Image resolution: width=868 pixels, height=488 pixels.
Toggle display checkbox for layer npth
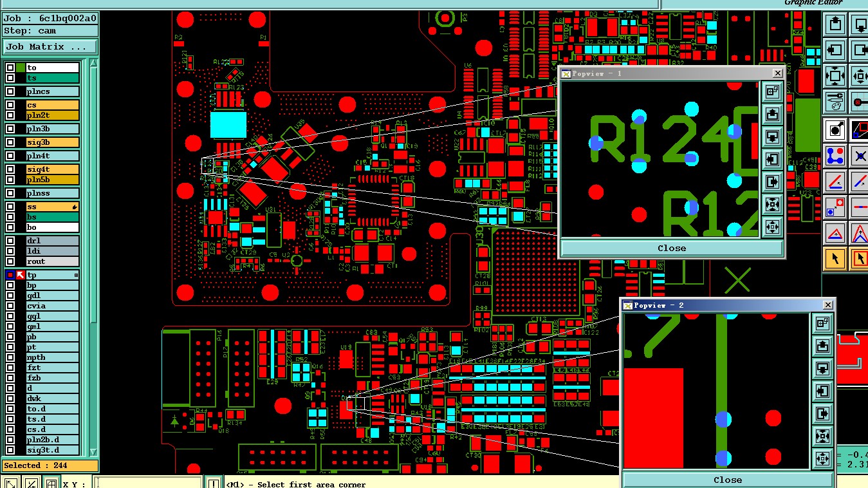tap(10, 357)
